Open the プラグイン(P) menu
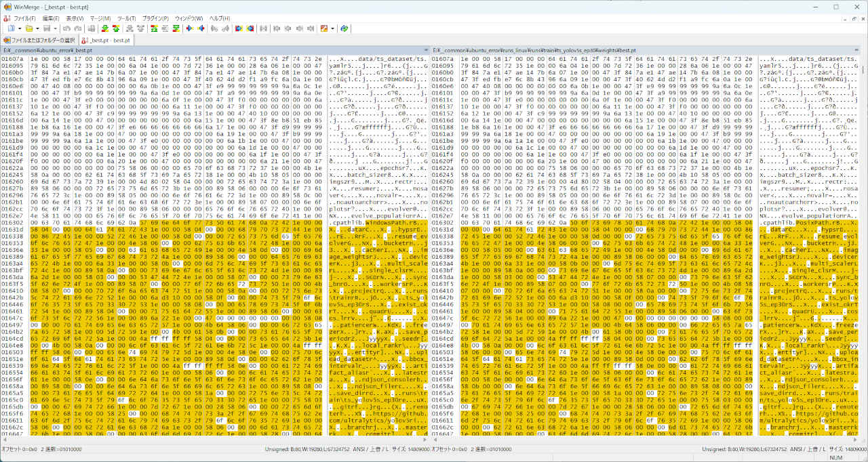 (x=156, y=18)
